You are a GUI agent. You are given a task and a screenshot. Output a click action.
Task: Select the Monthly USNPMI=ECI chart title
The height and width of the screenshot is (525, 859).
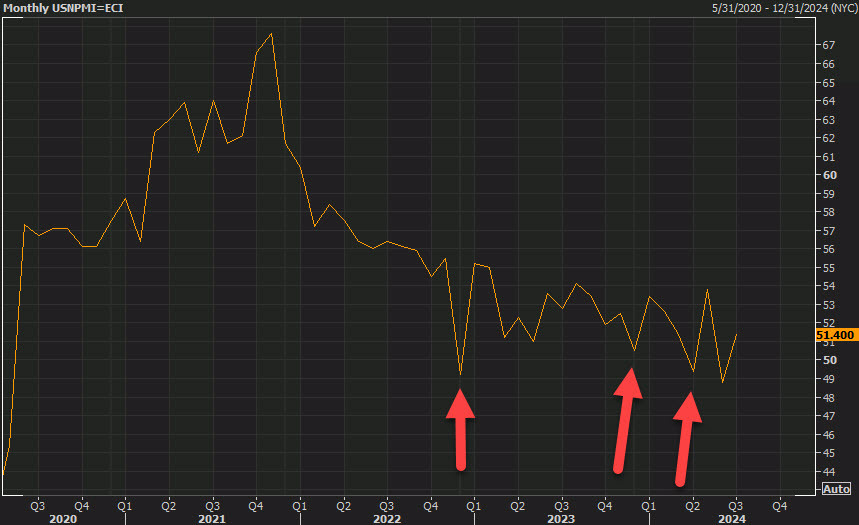point(63,8)
